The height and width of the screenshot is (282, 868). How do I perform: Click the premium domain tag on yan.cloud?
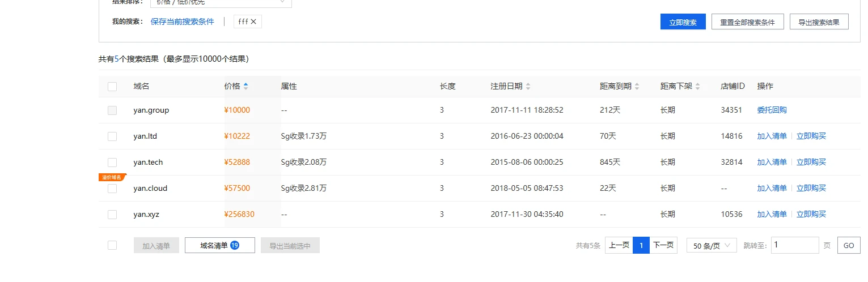[x=112, y=177]
